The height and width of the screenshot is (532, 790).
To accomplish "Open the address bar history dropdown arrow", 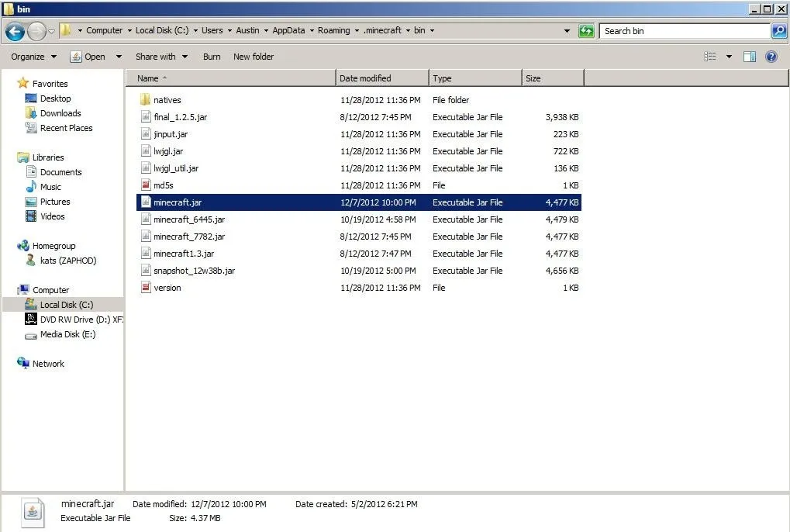I will point(567,31).
